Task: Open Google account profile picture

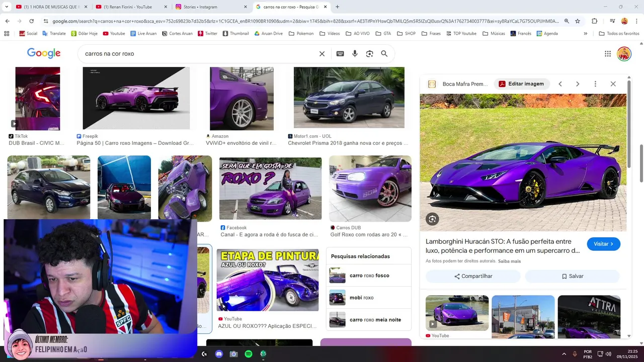Action: tap(624, 54)
